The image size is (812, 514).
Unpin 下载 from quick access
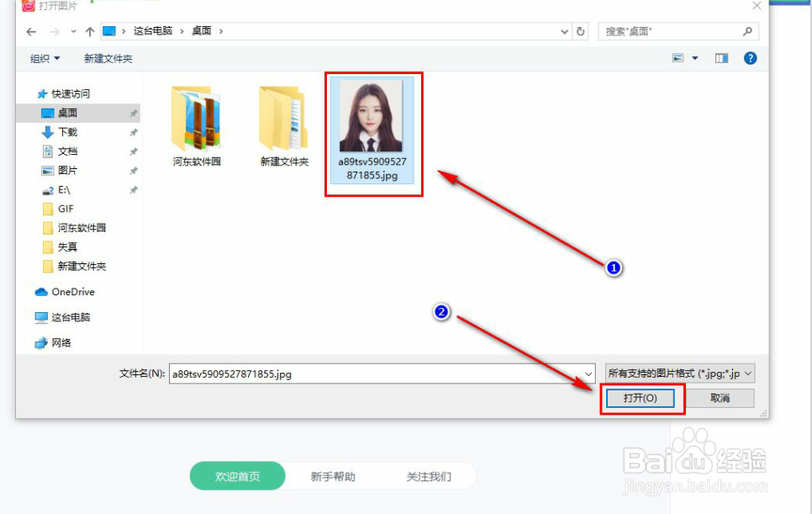(x=132, y=132)
